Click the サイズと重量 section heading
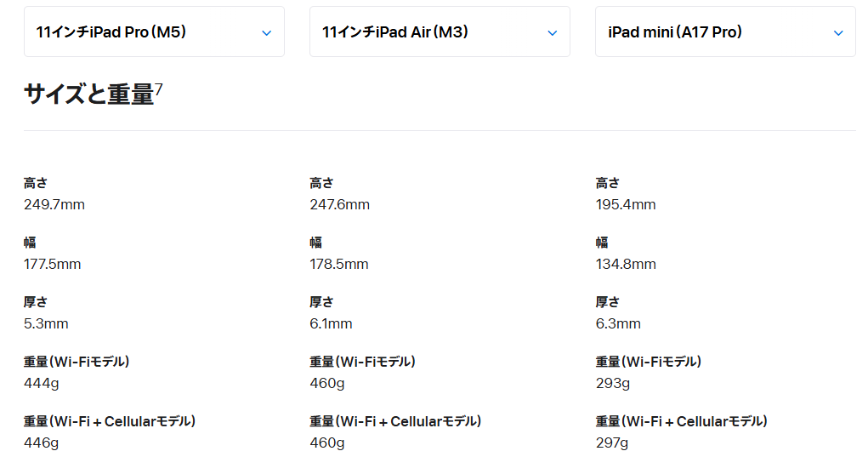This screenshot has height=474, width=868. [x=88, y=94]
